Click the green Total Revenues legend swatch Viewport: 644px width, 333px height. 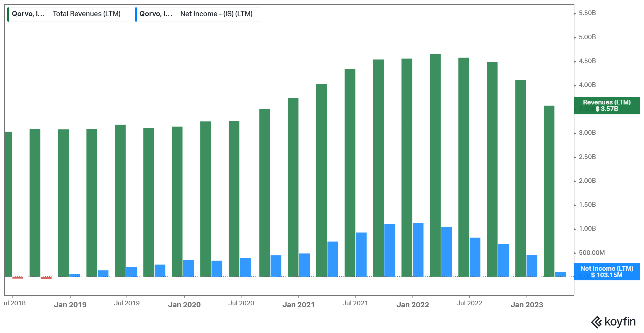(x=8, y=14)
